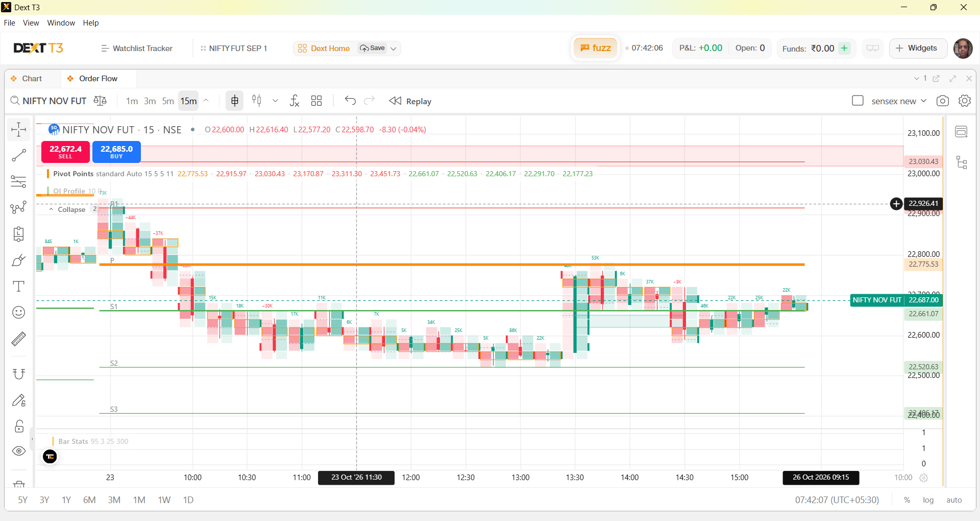Viewport: 980px width, 521px height.
Task: Select the patterns drawing tool
Action: coord(18,207)
